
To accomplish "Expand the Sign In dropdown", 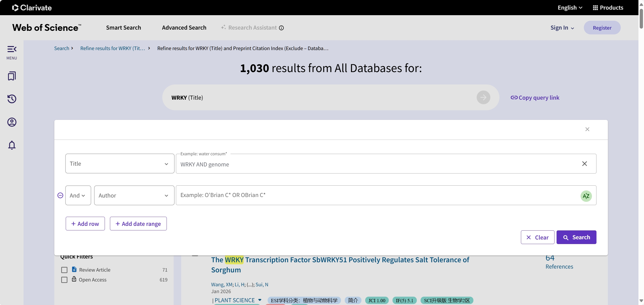I will [x=562, y=28].
